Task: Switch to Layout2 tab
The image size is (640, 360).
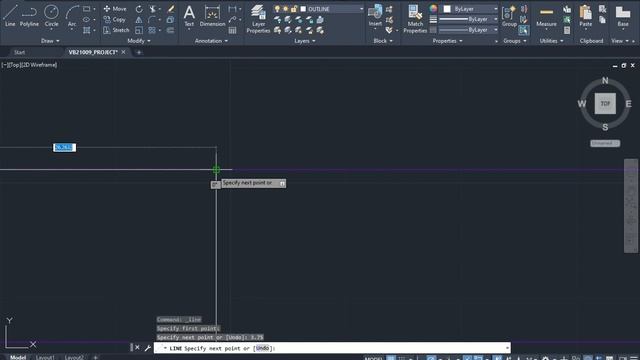Action: tap(74, 358)
